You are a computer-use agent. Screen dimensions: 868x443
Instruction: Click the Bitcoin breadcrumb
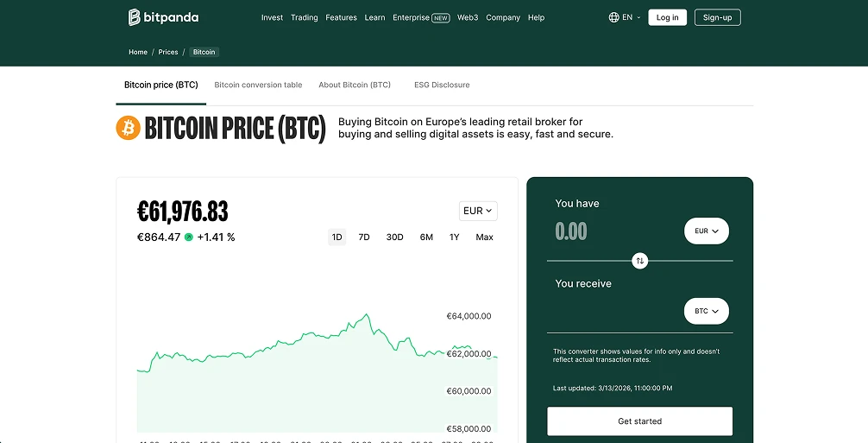204,52
